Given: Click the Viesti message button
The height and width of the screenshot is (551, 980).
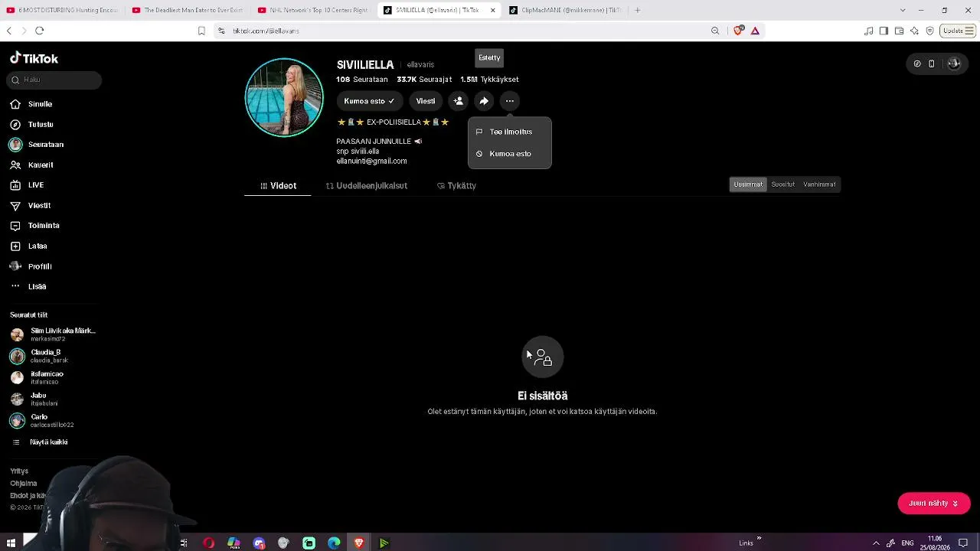Looking at the screenshot, I should coord(425,101).
